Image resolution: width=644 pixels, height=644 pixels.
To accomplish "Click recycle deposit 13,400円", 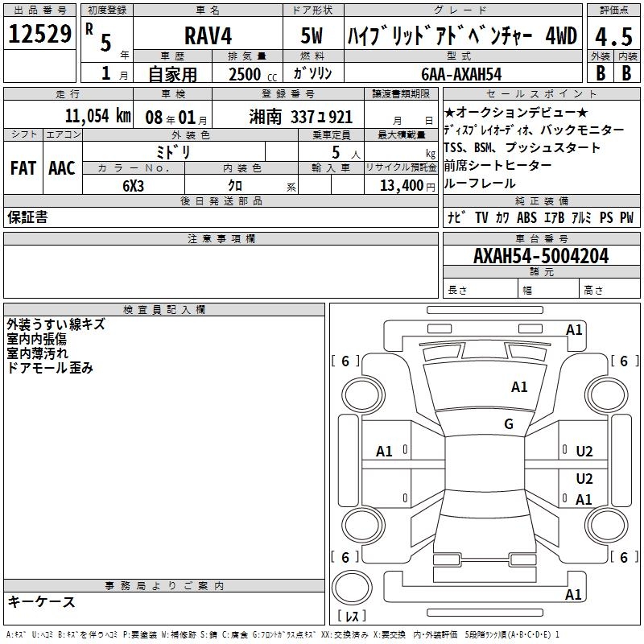I will pos(407,186).
